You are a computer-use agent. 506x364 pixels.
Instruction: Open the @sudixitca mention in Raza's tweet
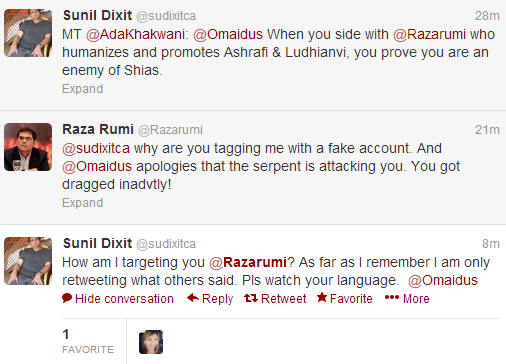tap(96, 148)
